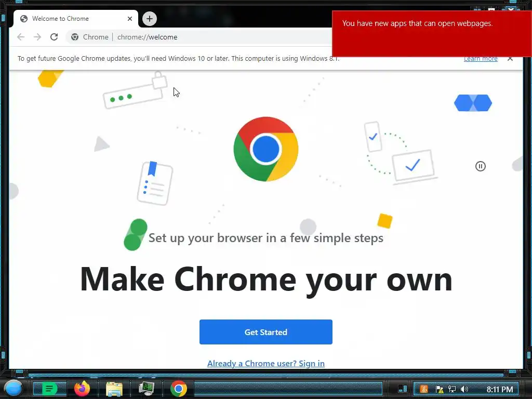
Task: Open the Start orb menu
Action: (13, 388)
